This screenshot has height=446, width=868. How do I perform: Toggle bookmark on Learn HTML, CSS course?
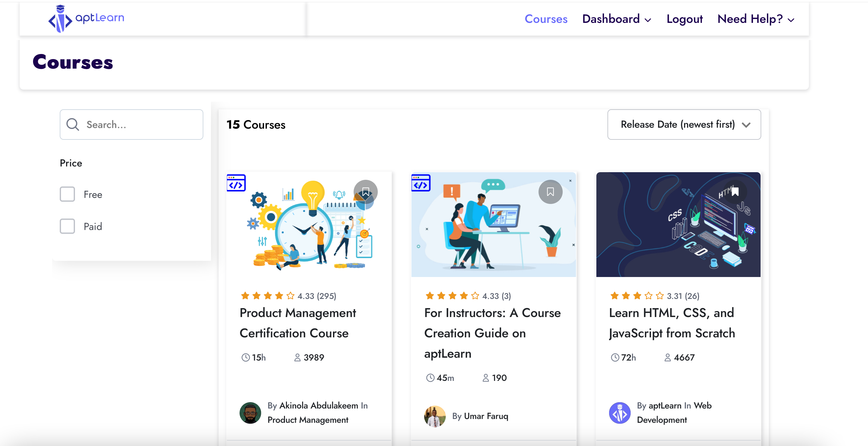[735, 192]
